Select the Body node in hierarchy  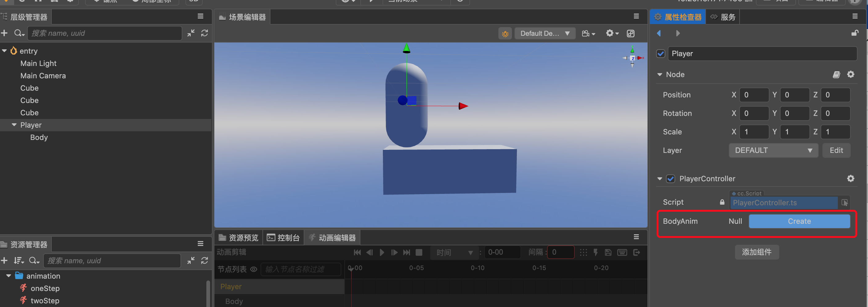click(x=39, y=137)
